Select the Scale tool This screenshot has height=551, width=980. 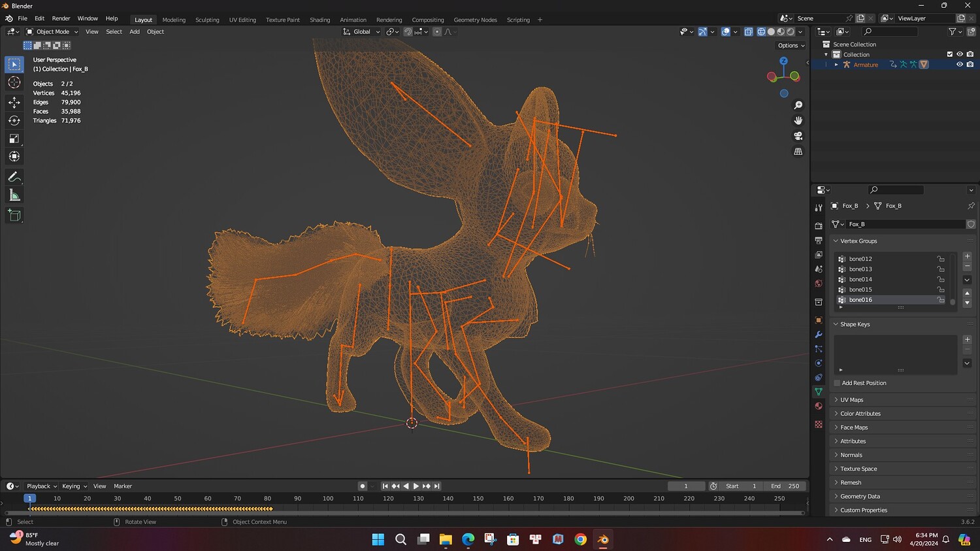(x=14, y=139)
